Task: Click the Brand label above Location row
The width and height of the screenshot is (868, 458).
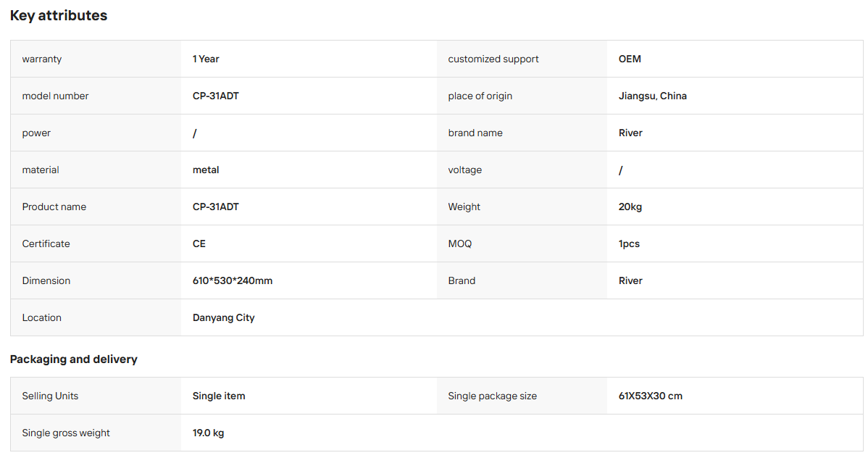Action: click(x=462, y=280)
